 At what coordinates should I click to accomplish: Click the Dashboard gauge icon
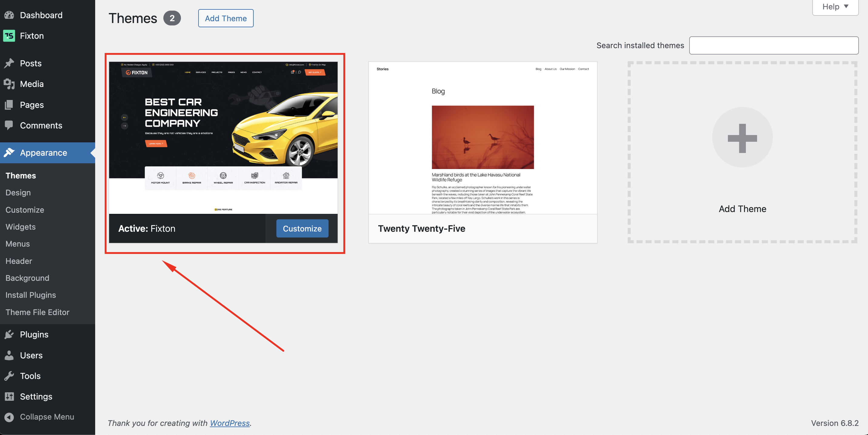(x=9, y=15)
